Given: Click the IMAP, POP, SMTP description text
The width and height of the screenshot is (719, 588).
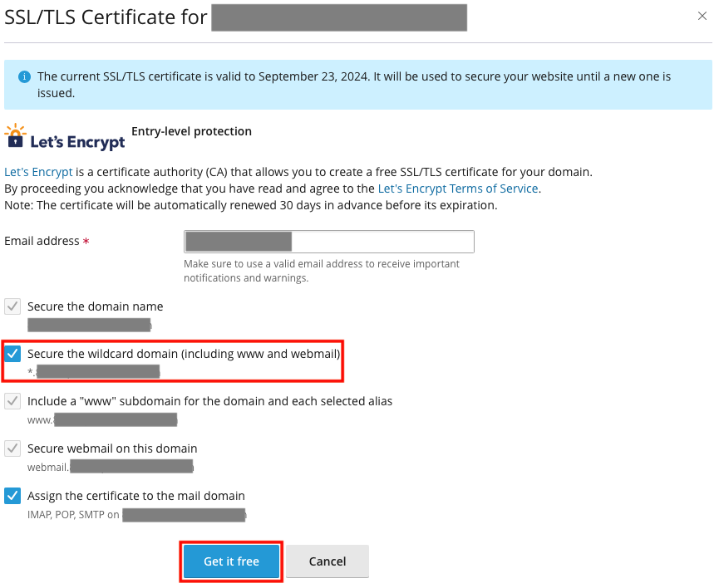Looking at the screenshot, I should tap(73, 515).
